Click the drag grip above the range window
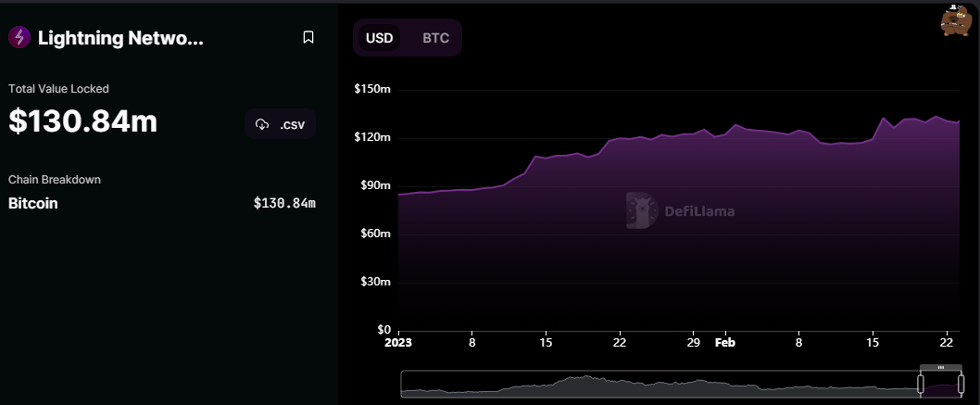Screen dimensions: 980x405 (x=941, y=368)
